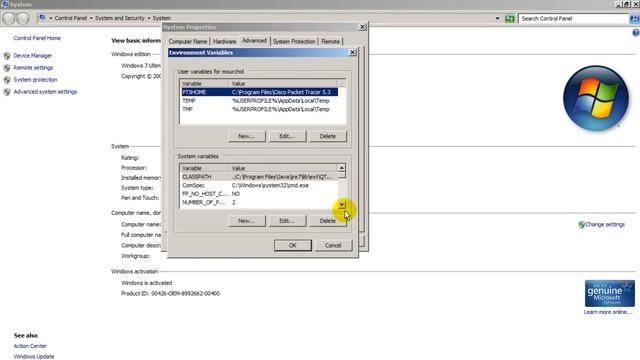Open Action Center under See also
This screenshot has height=360, width=640.
[30, 346]
